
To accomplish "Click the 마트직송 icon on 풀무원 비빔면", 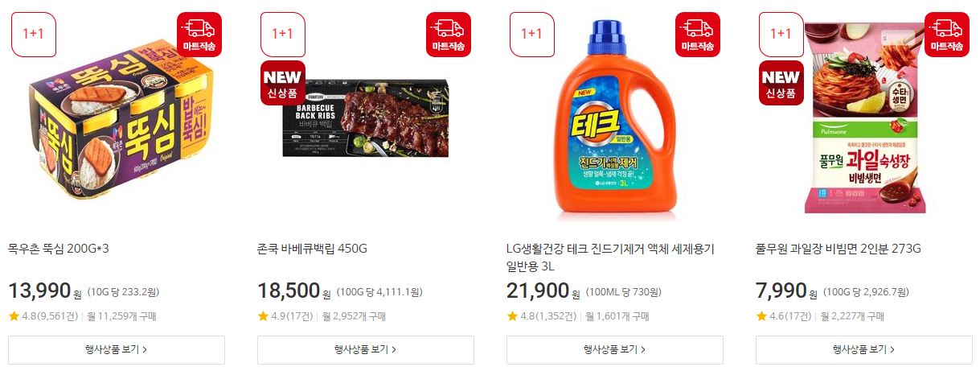I will pos(947,35).
